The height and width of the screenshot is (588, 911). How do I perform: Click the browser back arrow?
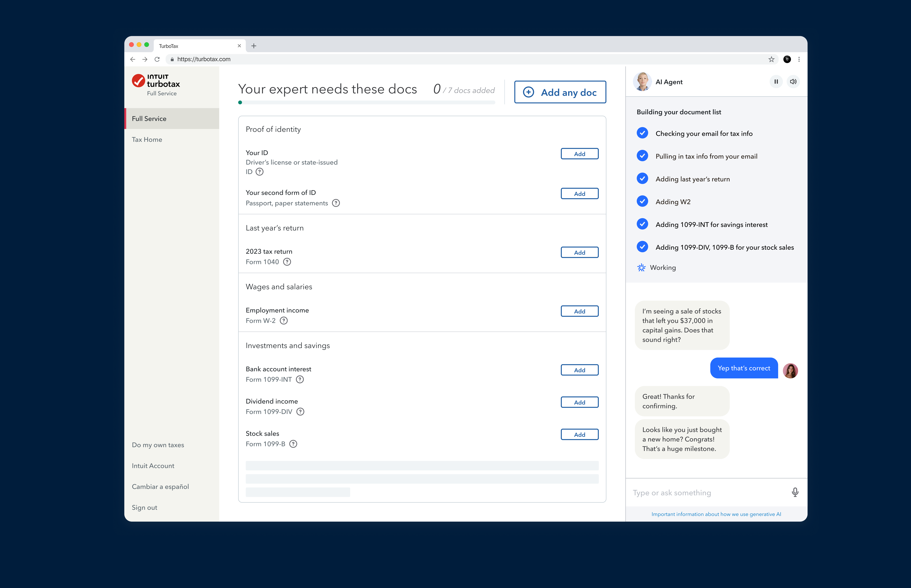coord(132,59)
